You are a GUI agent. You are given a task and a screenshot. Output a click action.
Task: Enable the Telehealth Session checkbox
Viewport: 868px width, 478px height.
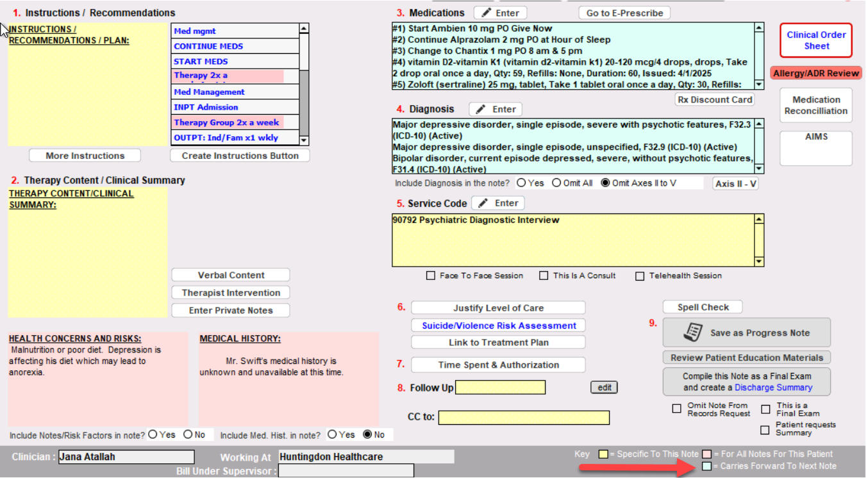640,276
